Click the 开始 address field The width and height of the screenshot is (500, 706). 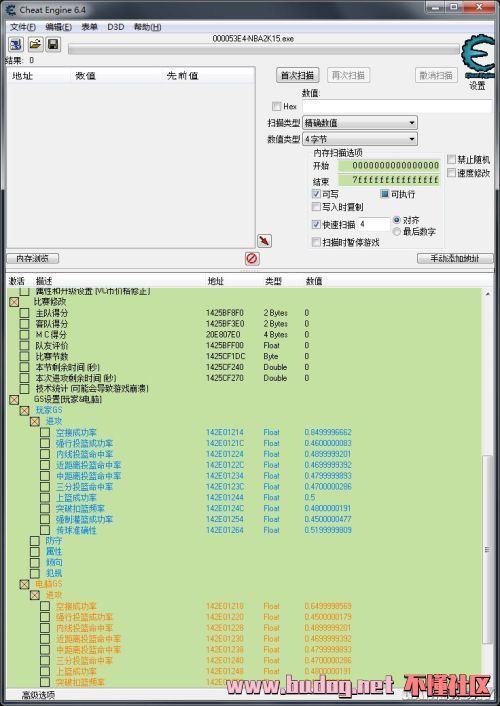[x=389, y=166]
